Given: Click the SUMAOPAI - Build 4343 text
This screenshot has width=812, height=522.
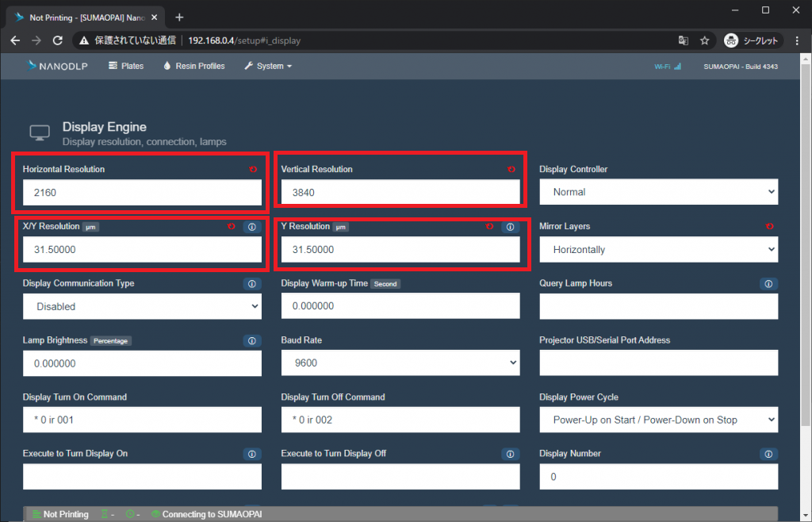Looking at the screenshot, I should [x=741, y=67].
